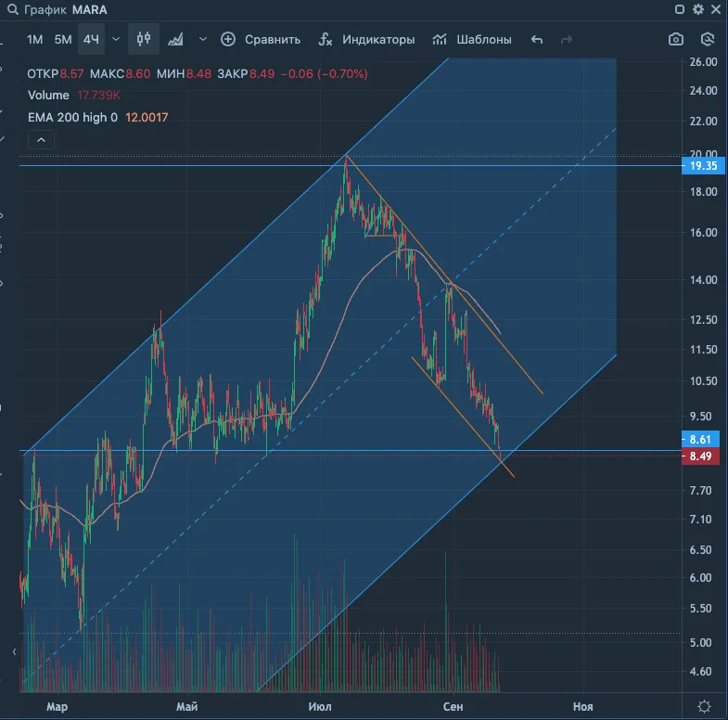This screenshot has height=720, width=728.
Task: Choose the area chart type icon
Action: point(175,40)
